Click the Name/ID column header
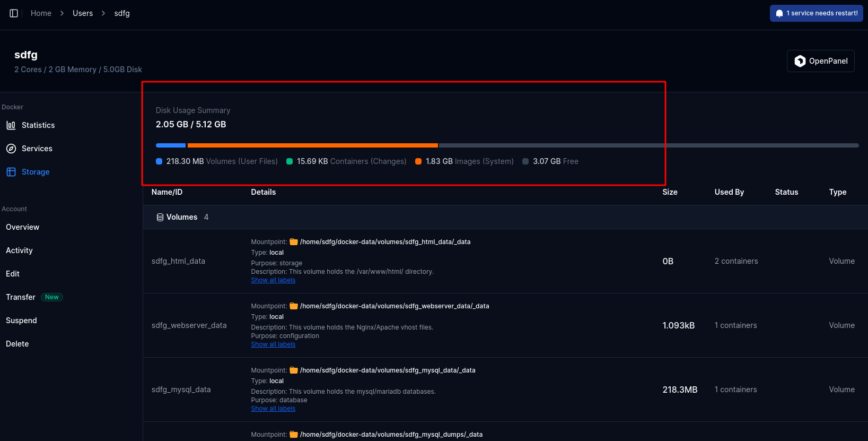Viewport: 868px width, 441px height. point(167,192)
